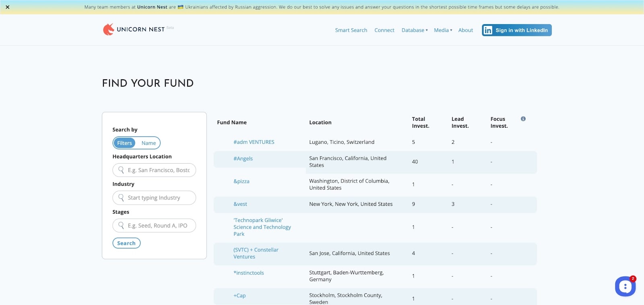Open the chat support widget
The image size is (644, 305).
pos(625,286)
